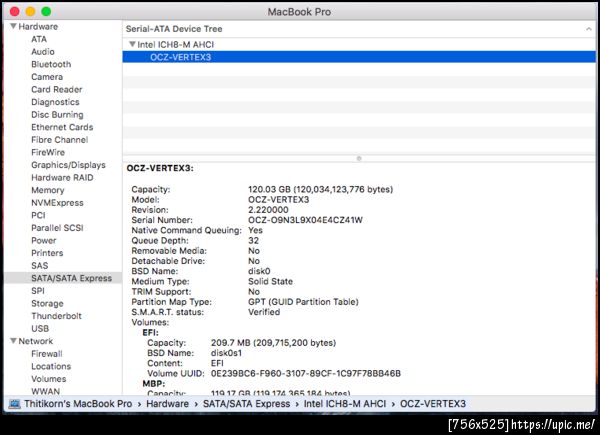Select USB in the sidebar
The width and height of the screenshot is (600, 435).
point(40,329)
